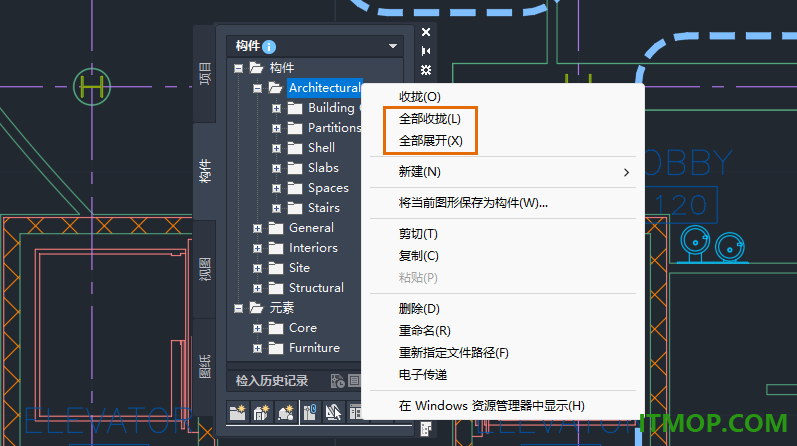Click the blue info icon beside 构件
This screenshot has height=446, width=797.
(x=269, y=47)
